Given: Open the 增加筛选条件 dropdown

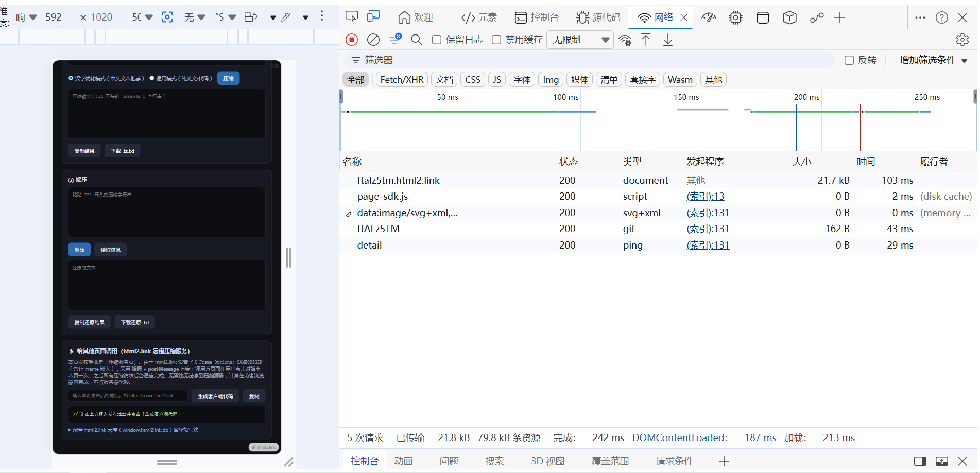Looking at the screenshot, I should [x=933, y=60].
